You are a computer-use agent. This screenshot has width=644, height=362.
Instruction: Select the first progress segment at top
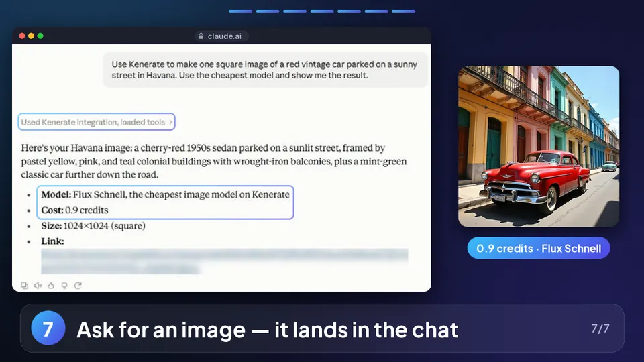click(240, 11)
